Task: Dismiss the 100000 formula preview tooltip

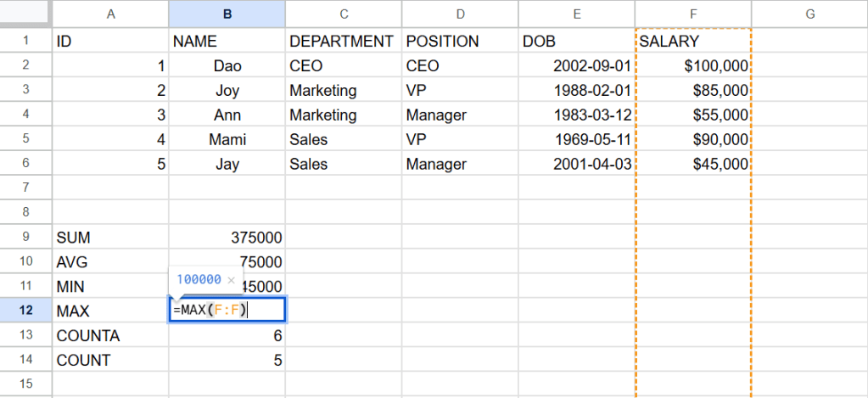Action: (231, 280)
